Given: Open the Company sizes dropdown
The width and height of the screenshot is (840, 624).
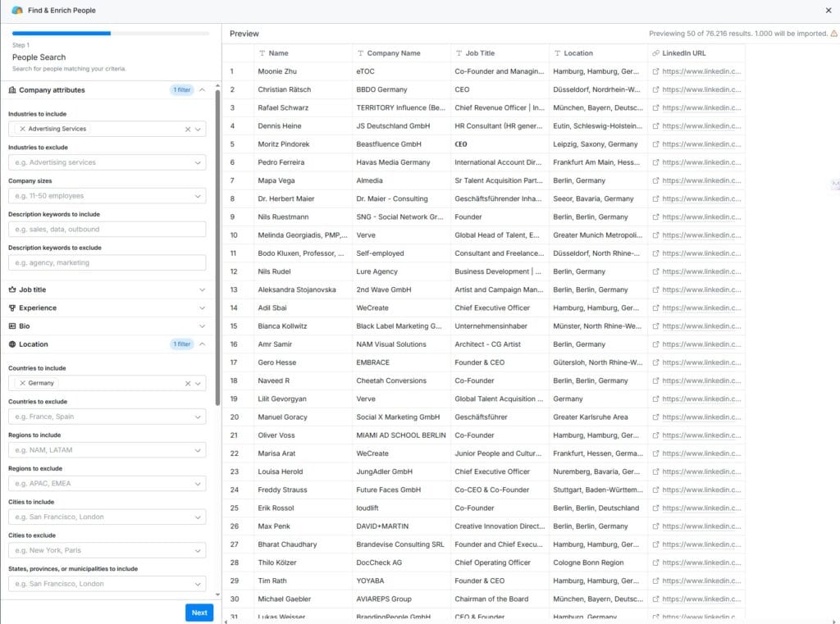Looking at the screenshot, I should (107, 196).
